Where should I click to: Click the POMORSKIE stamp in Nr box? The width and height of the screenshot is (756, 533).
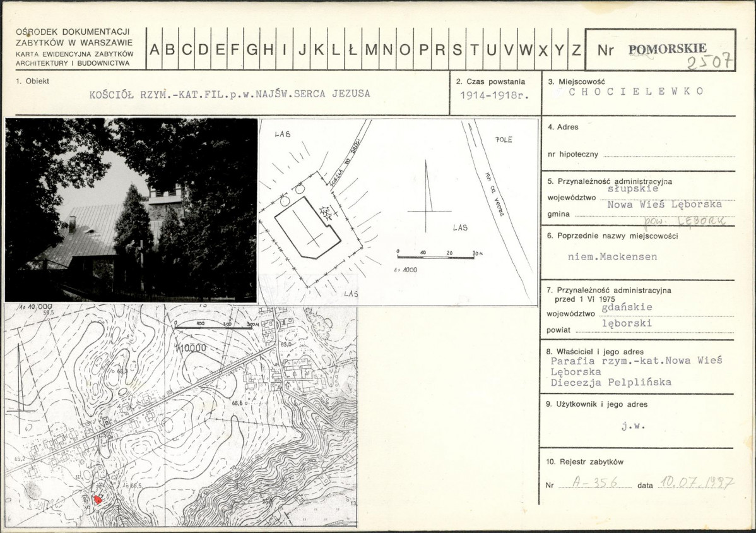(x=667, y=49)
